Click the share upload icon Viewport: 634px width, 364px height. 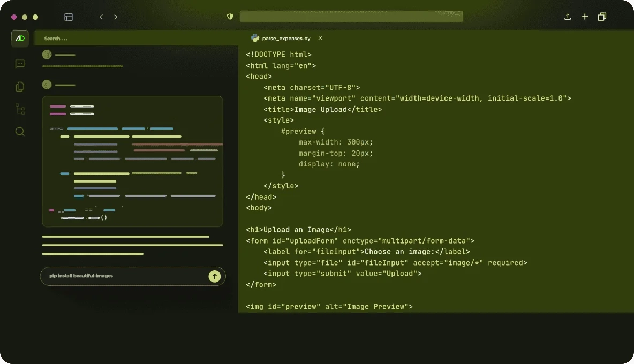click(x=568, y=17)
